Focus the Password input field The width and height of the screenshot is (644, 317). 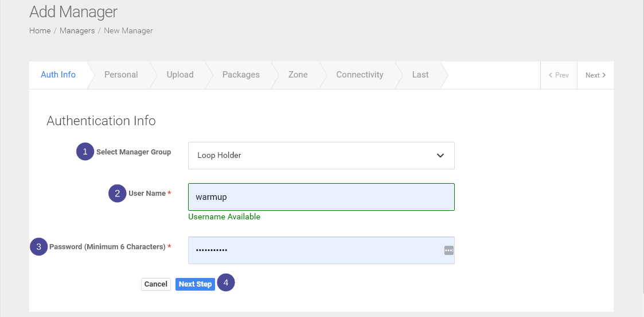(321, 250)
